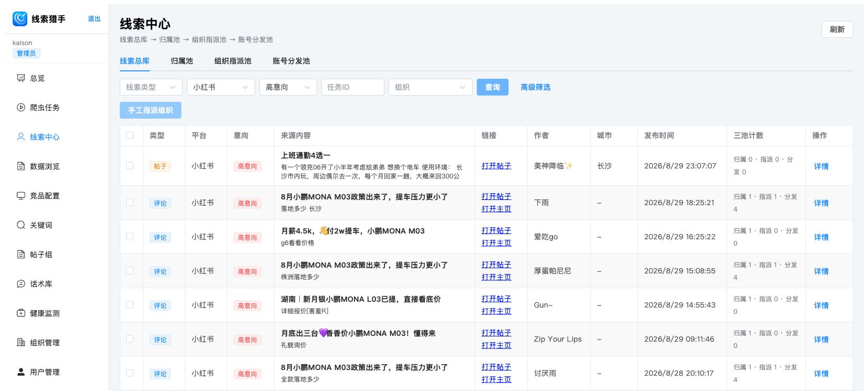Open the 高意向 intent dropdown
This screenshot has height=391, width=868.
[288, 87]
